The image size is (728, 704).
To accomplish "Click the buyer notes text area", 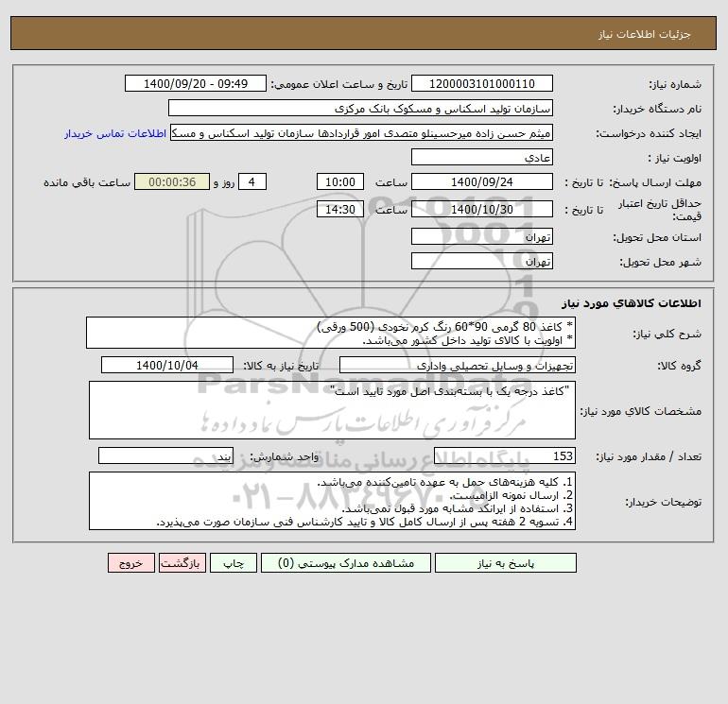I will [x=332, y=501].
